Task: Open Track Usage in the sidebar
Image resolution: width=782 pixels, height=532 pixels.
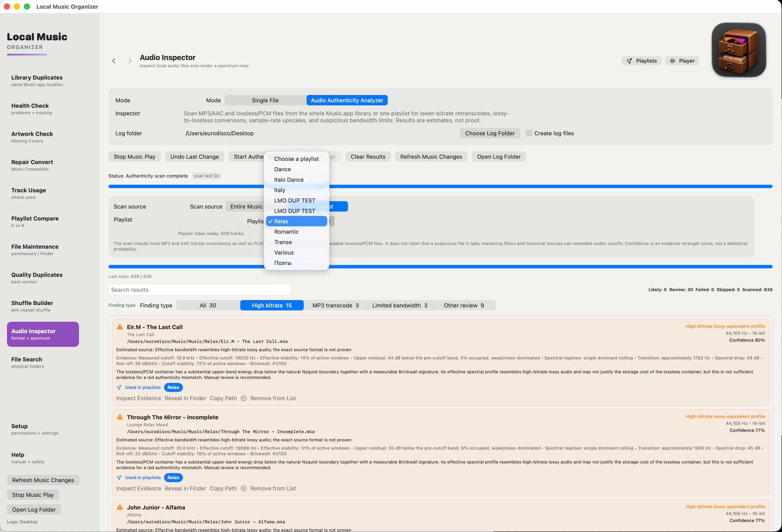Action: tap(43, 194)
